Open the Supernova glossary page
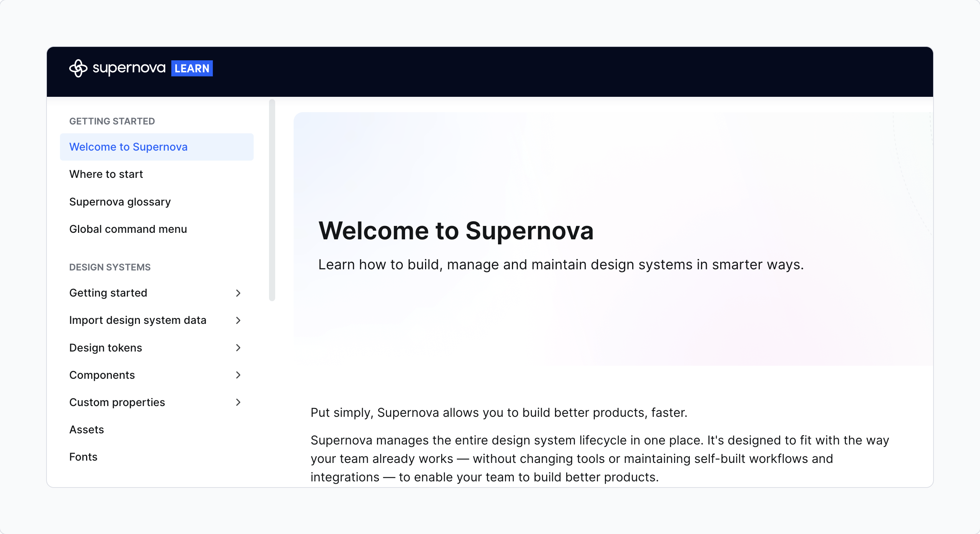Viewport: 980px width, 534px height. click(x=120, y=201)
